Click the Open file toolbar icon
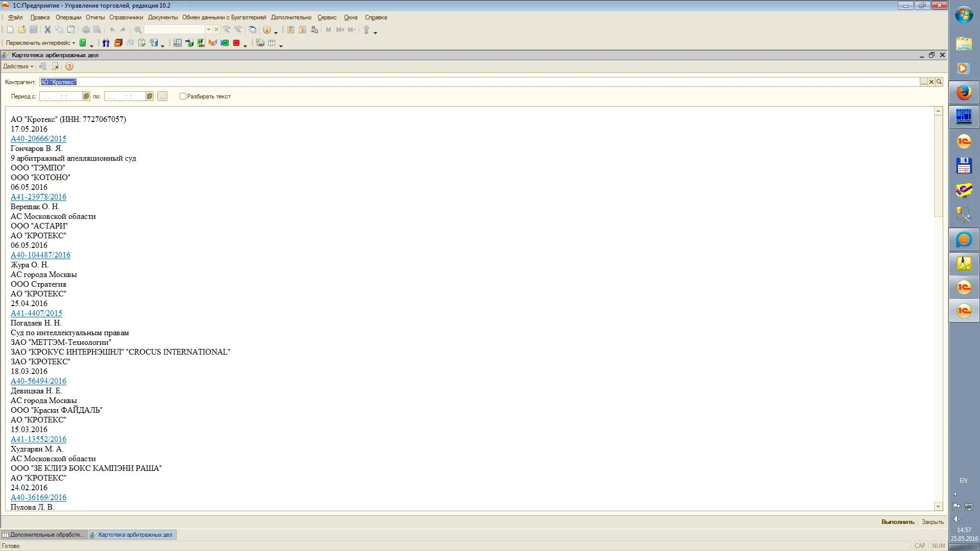Screen dimensions: 980x551 click(x=22, y=30)
